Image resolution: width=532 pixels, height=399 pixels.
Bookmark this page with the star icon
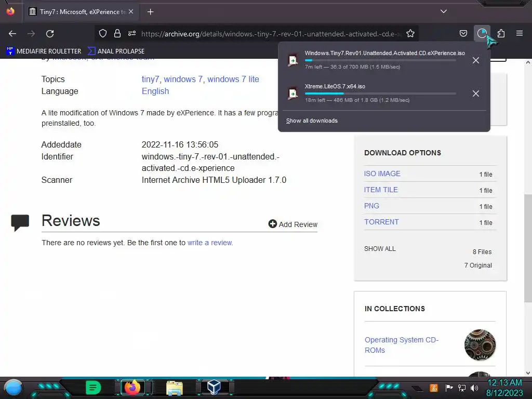coord(410,34)
